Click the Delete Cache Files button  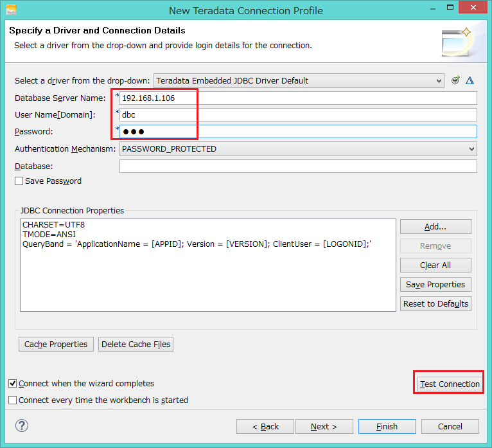[x=136, y=345]
